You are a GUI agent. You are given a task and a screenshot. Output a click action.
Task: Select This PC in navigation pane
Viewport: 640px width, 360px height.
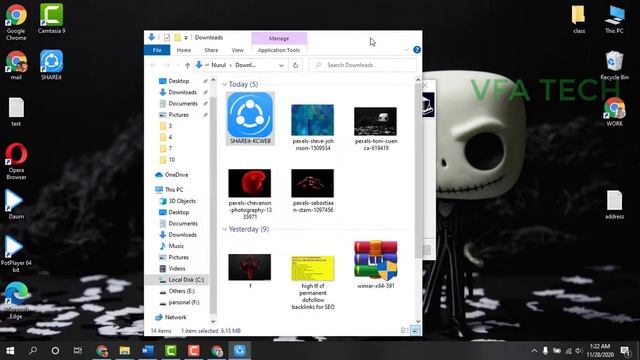[x=174, y=190]
